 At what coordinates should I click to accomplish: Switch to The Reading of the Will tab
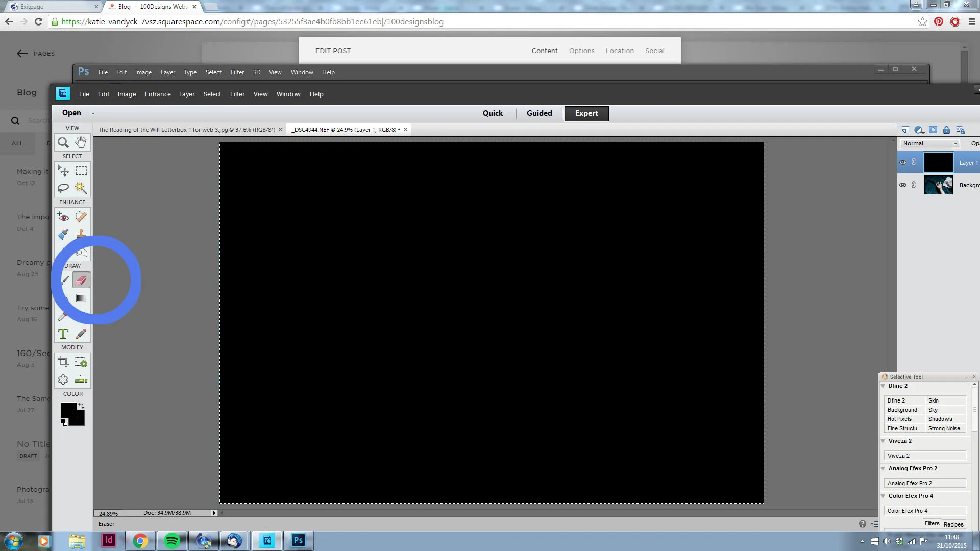point(186,130)
